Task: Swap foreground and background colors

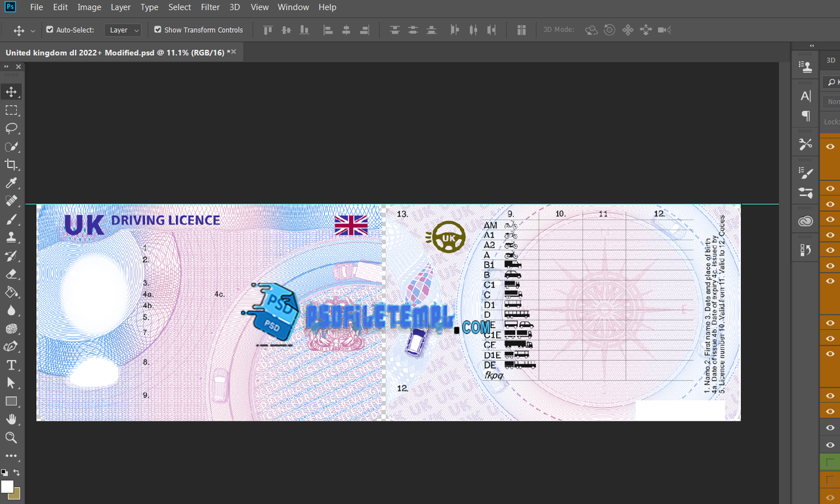Action: pyautogui.click(x=17, y=472)
